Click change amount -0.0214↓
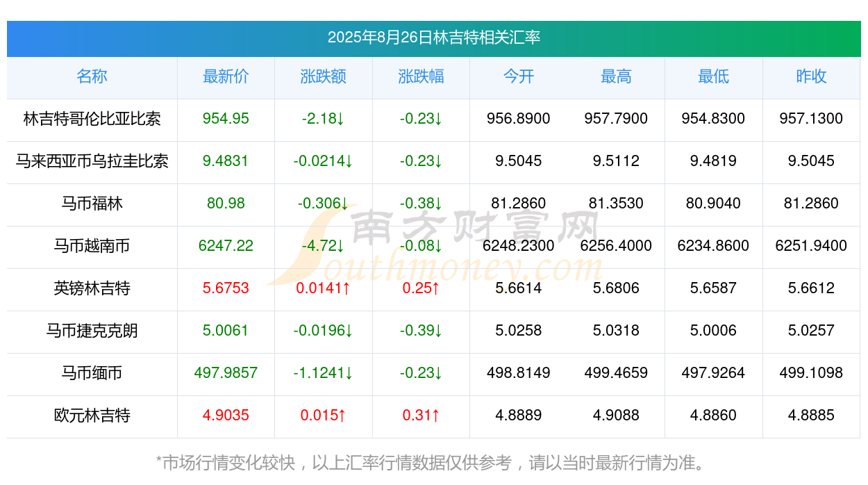 click(323, 161)
